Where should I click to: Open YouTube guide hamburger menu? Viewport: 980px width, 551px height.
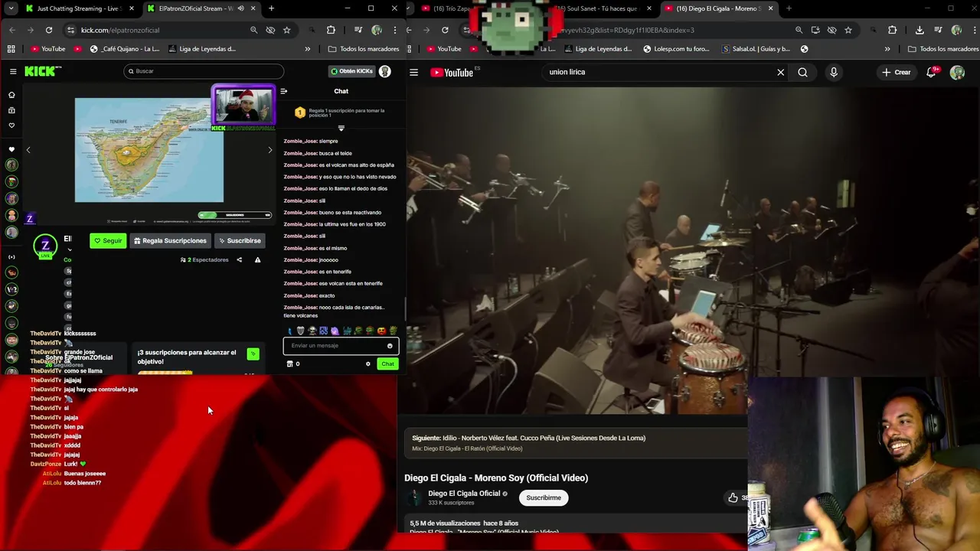[413, 73]
